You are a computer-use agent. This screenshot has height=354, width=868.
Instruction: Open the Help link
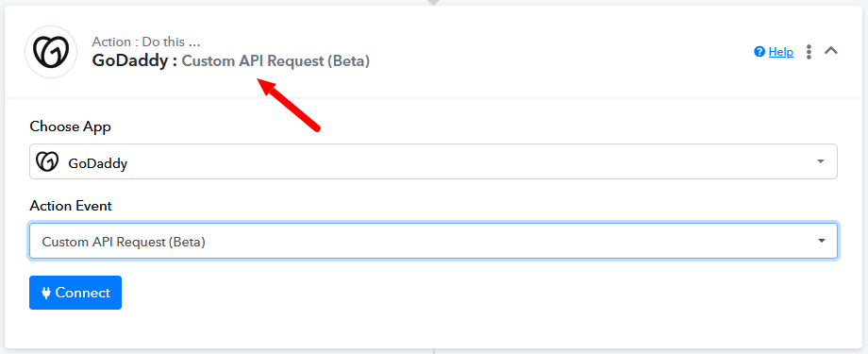pos(780,52)
